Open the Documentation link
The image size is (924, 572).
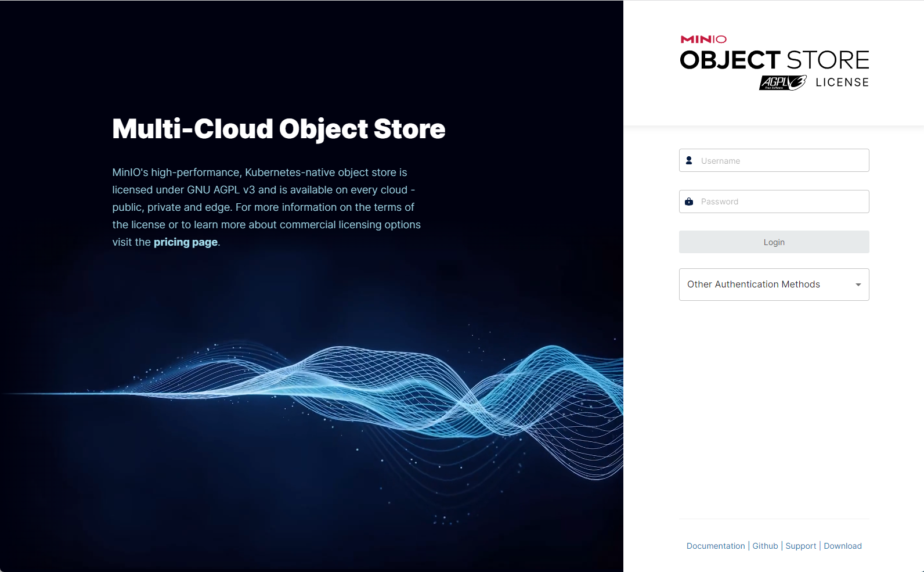(x=716, y=546)
